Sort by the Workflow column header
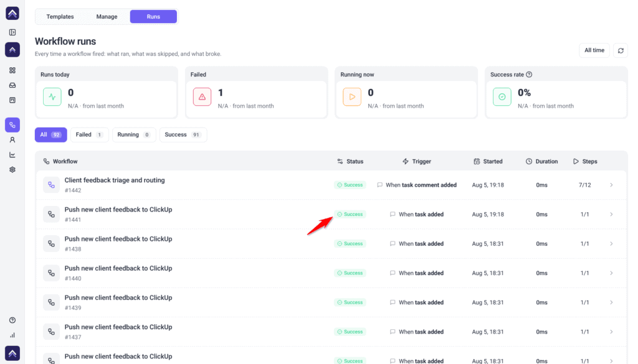Image resolution: width=638 pixels, height=364 pixels. tap(60, 161)
